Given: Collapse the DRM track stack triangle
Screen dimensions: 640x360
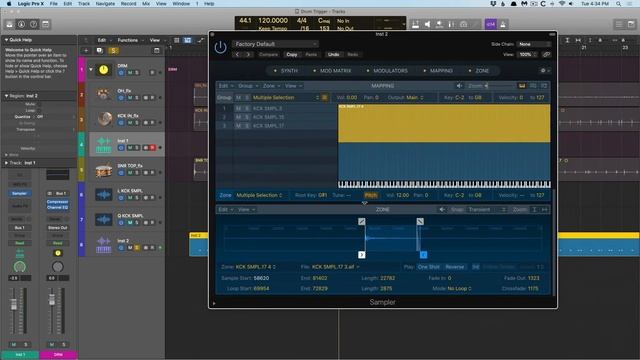Looking at the screenshot, I should (91, 69).
